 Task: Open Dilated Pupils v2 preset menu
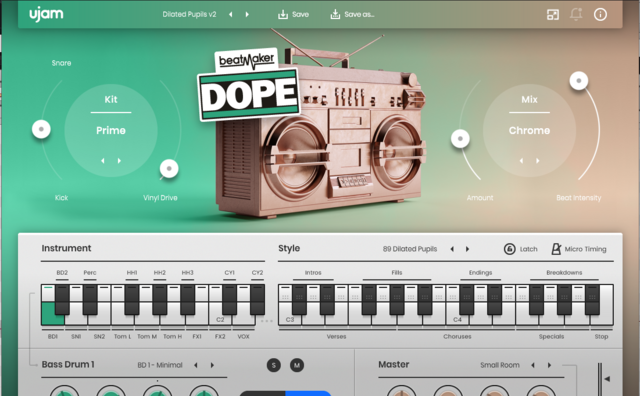pos(189,15)
